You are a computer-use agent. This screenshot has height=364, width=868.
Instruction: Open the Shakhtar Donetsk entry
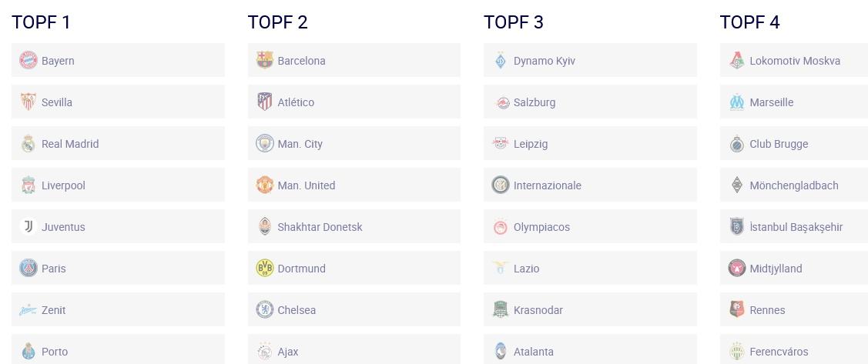pos(354,226)
